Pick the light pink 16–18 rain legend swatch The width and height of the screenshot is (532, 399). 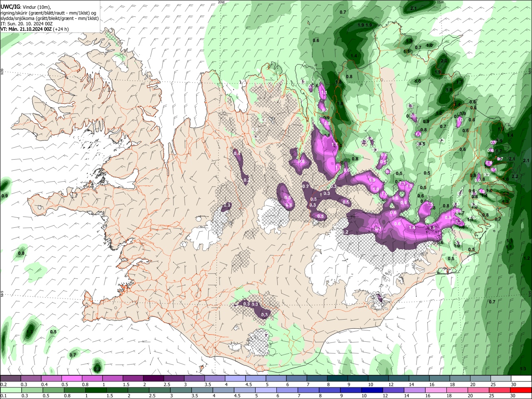click(436, 390)
